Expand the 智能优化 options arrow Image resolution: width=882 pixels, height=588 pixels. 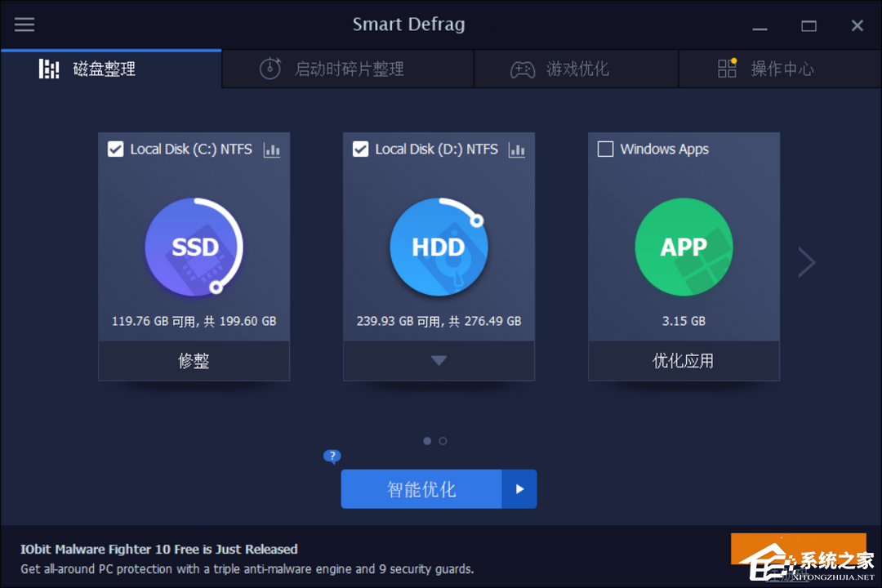(x=519, y=489)
